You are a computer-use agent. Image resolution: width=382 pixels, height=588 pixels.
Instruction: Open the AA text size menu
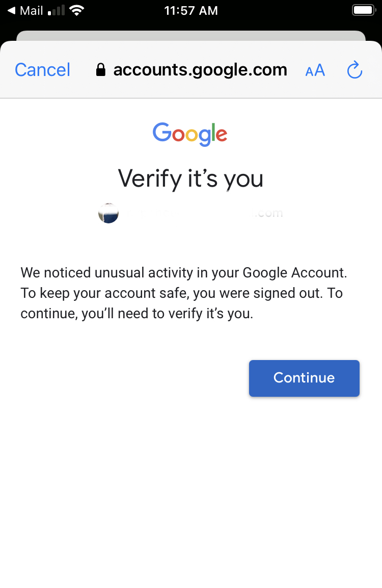click(315, 70)
